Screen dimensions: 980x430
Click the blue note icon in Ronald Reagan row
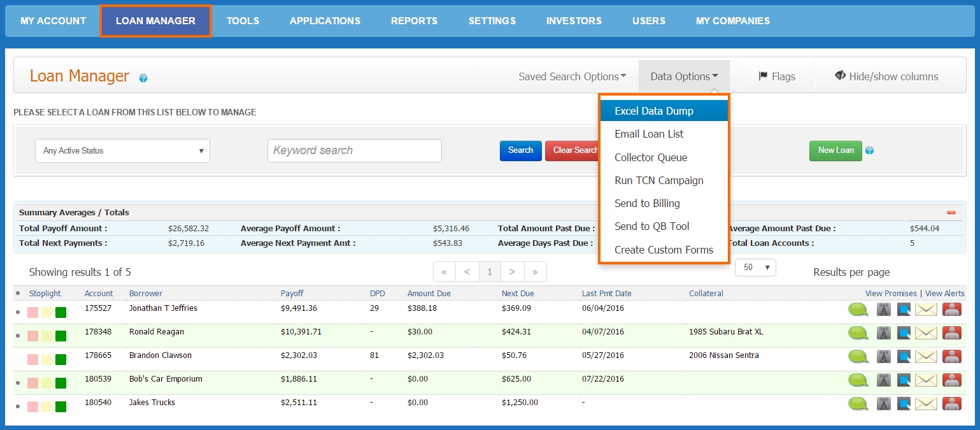(x=904, y=333)
